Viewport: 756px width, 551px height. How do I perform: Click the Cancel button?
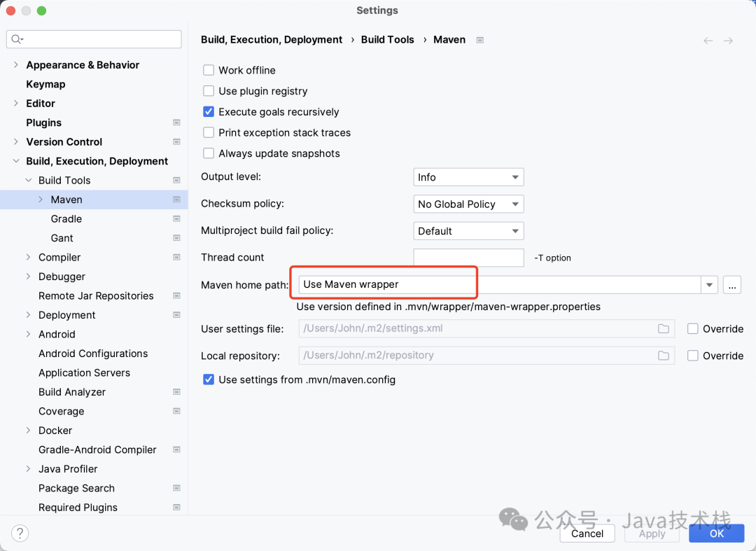587,533
